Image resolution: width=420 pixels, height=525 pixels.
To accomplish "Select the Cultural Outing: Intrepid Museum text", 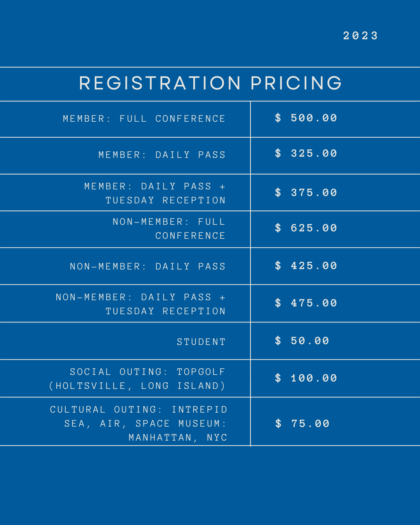I will (139, 423).
